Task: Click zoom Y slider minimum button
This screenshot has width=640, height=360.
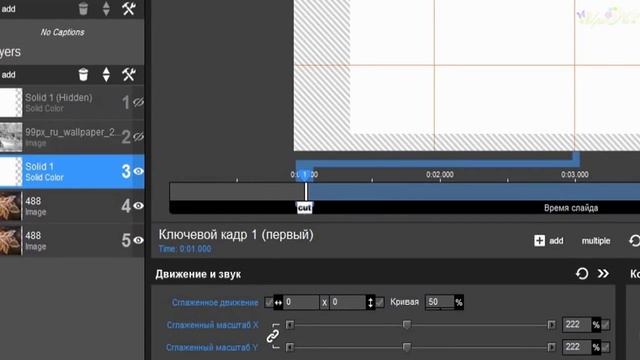Action: (x=290, y=347)
